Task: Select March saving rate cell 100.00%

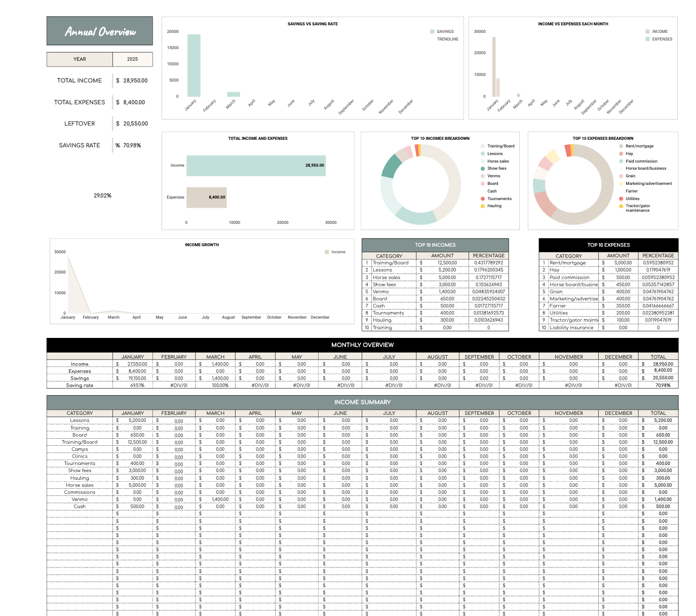Action: point(215,386)
